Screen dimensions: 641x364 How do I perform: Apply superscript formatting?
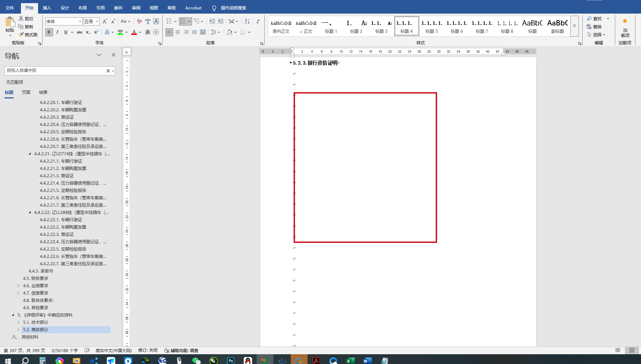(x=96, y=32)
